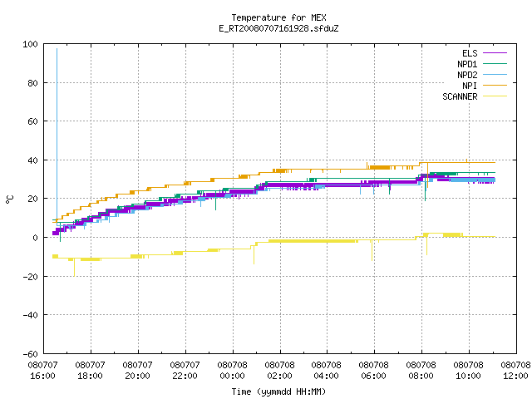Click the x-axis label 'Time (yymmdd HH:MM)'

pos(278,392)
